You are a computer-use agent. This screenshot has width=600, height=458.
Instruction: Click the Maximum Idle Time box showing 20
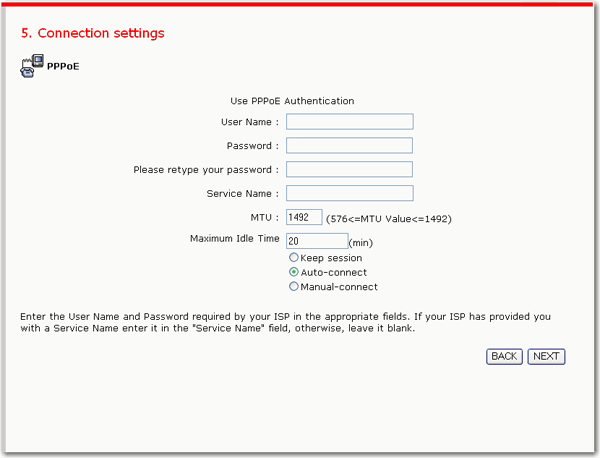point(317,241)
